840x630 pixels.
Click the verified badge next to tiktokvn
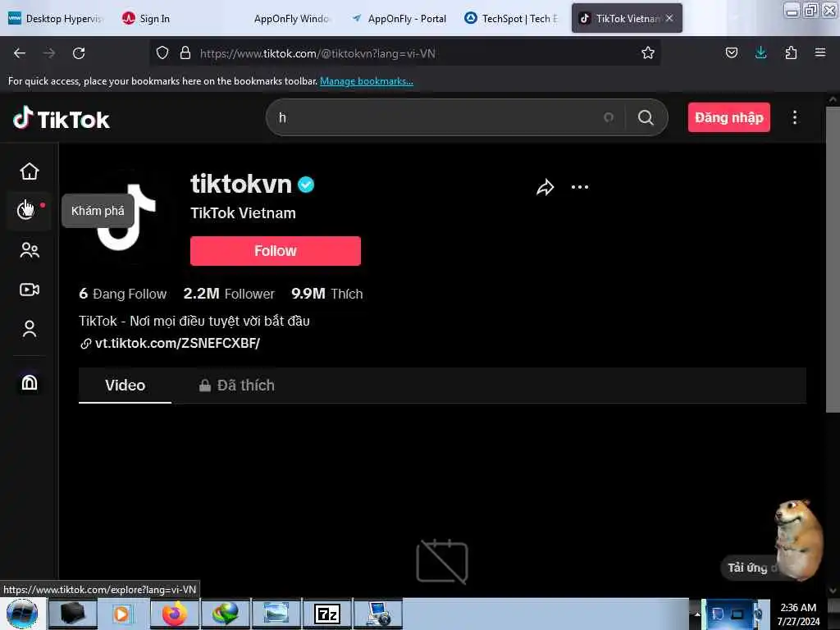tap(306, 185)
